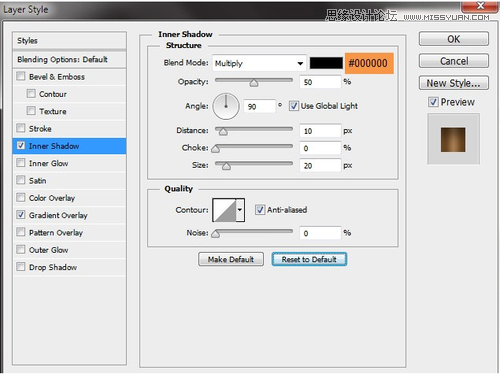Enable the Inner Glow checkbox
This screenshot has height=374, width=500.
pos(21,163)
